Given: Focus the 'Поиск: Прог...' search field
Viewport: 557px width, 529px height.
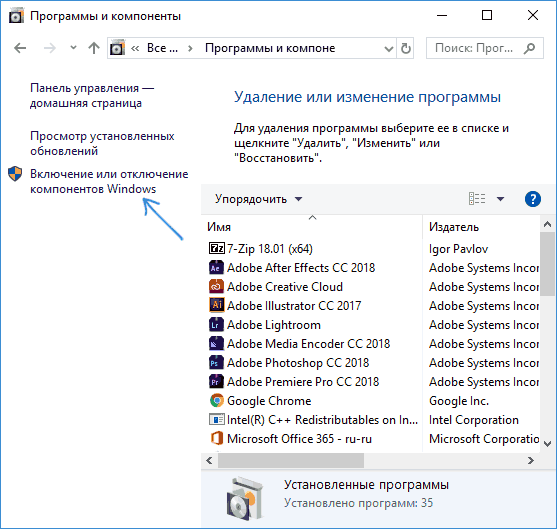Looking at the screenshot, I should [x=485, y=48].
